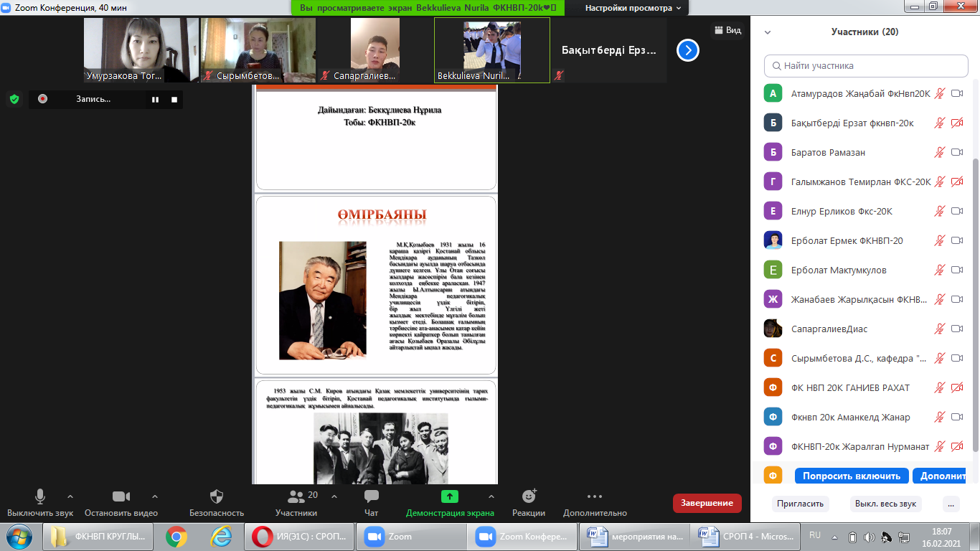The height and width of the screenshot is (551, 980).
Task: Open the Security shield menu
Action: 217,496
